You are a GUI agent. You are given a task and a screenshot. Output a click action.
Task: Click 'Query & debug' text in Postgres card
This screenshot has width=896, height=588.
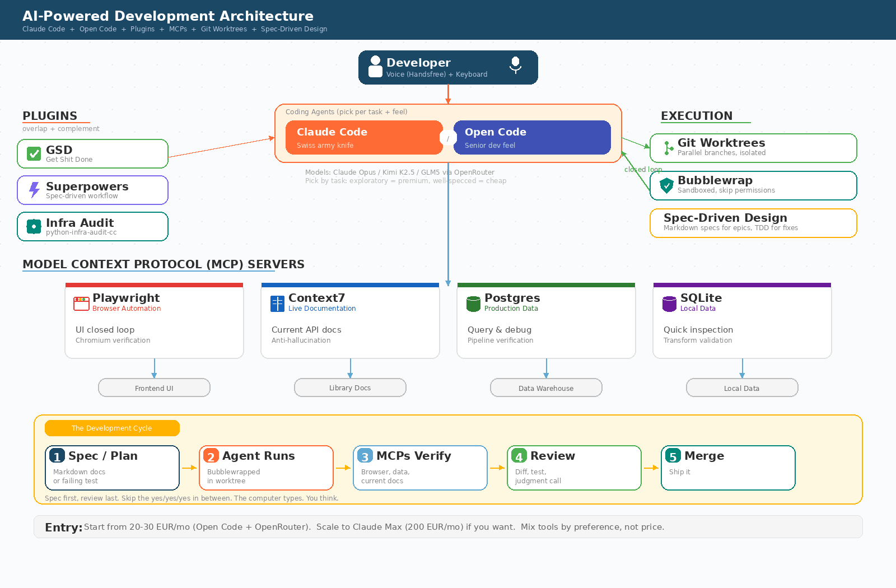[x=500, y=330]
